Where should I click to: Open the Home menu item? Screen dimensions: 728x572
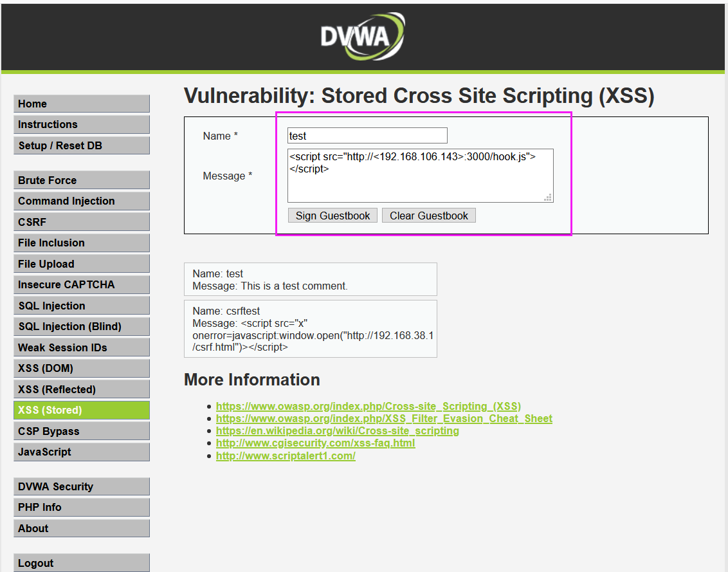point(82,104)
